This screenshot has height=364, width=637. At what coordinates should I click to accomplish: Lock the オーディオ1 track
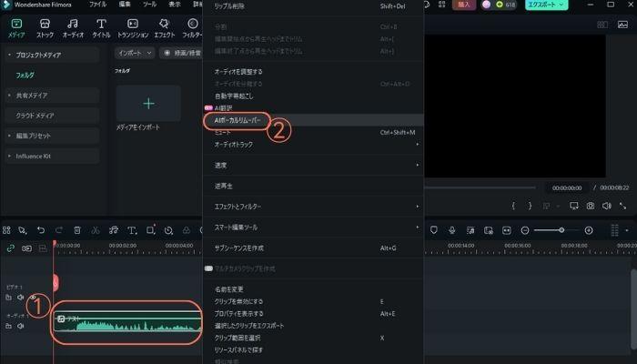[8, 326]
